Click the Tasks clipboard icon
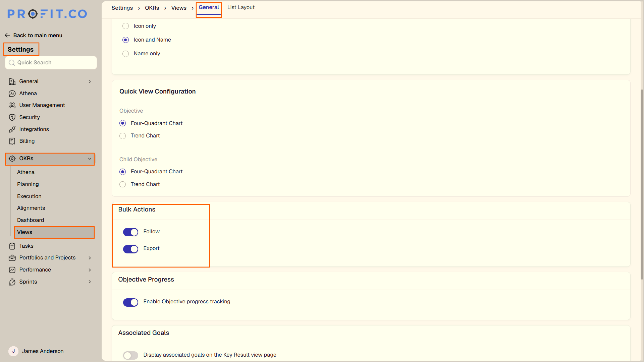Screen dimensions: 644x362 coord(12,246)
